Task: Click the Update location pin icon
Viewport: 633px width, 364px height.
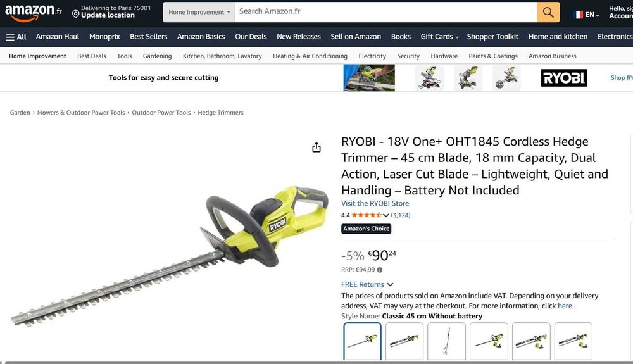Action: [x=75, y=15]
